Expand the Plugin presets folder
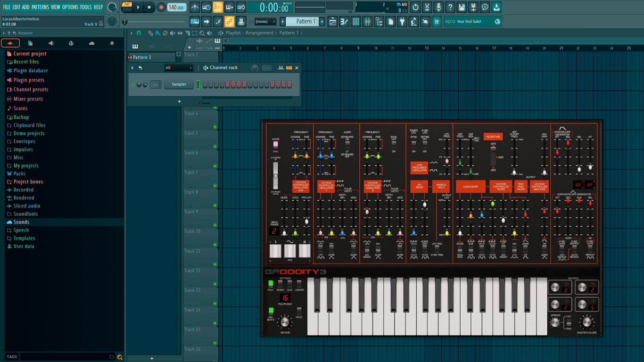Image resolution: width=644 pixels, height=362 pixels. pos(29,80)
